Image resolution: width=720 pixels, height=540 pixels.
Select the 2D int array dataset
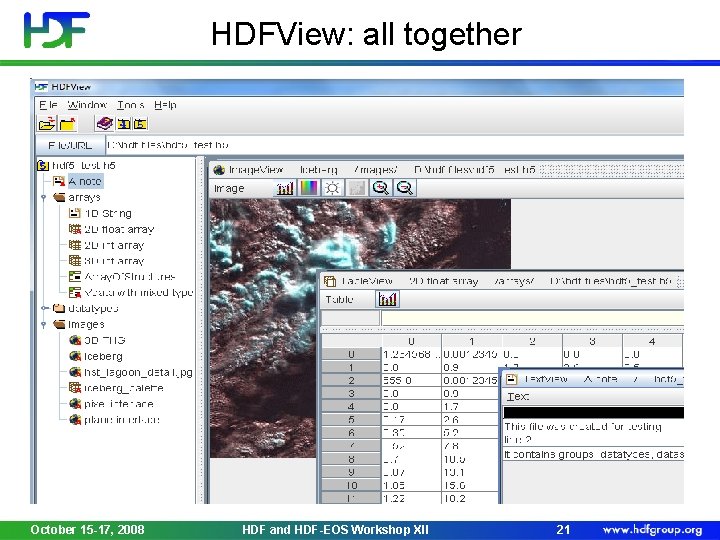[114, 245]
